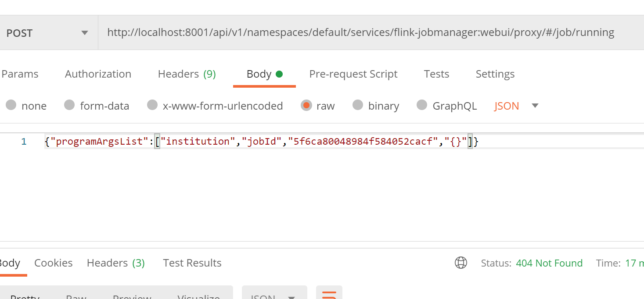Switch body type to GraphQL

click(x=422, y=105)
